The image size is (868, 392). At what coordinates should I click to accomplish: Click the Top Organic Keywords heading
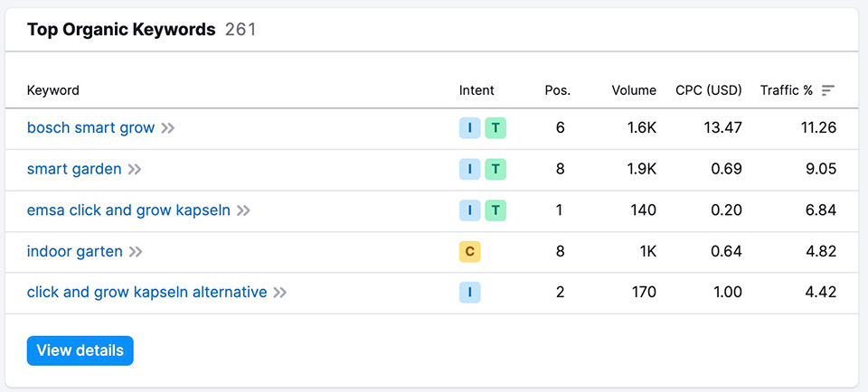pyautogui.click(x=121, y=29)
